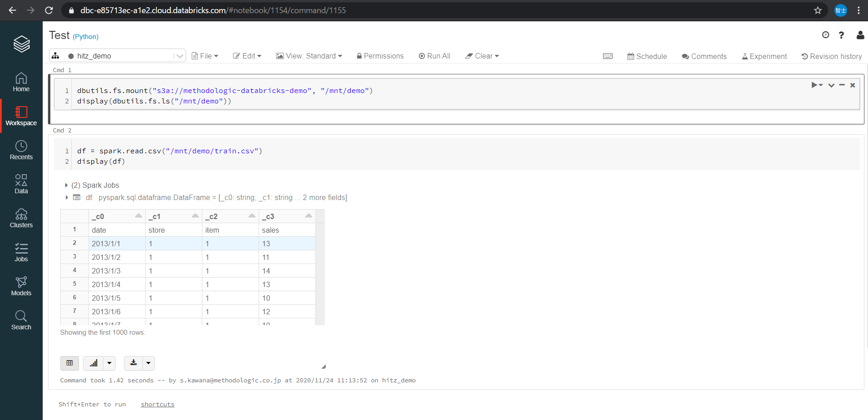Select the date cell 2013/1/4
This screenshot has width=868, height=420.
coord(117,284)
